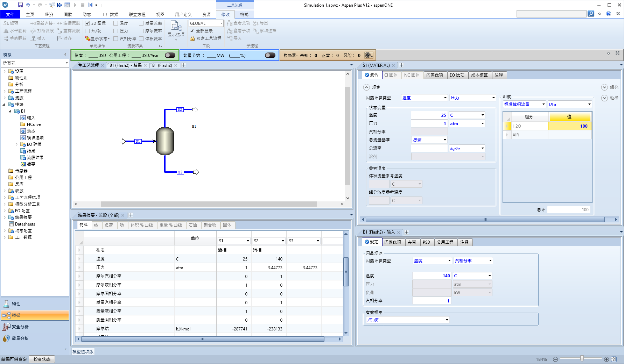Open the help question mark icon
This screenshot has width=624, height=364.
pos(609,14)
